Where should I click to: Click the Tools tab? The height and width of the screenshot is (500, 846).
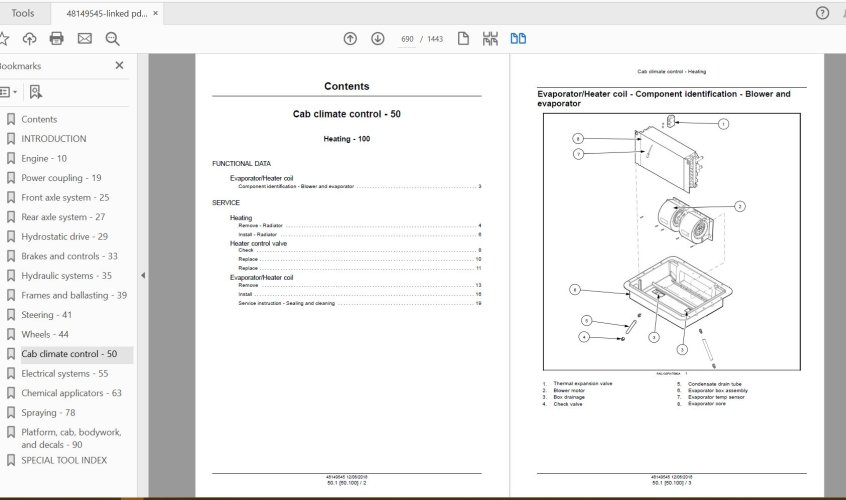tap(23, 13)
